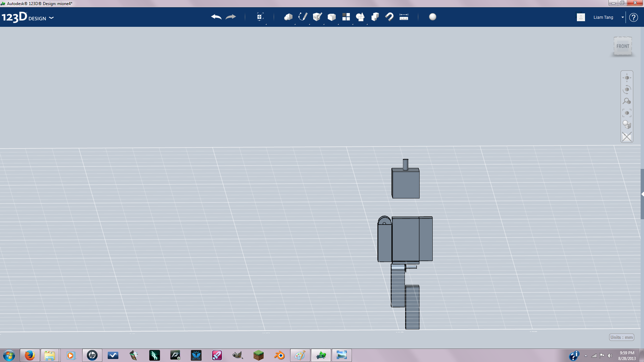Expand the Primitives flyout arrow
The height and width of the screenshot is (362, 644).
coord(295,24)
